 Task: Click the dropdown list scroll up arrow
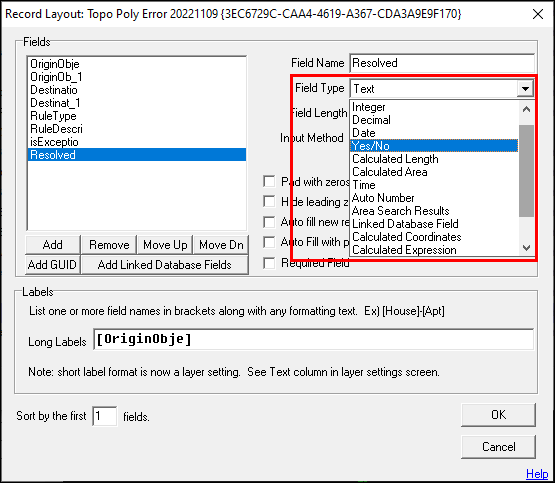point(526,109)
